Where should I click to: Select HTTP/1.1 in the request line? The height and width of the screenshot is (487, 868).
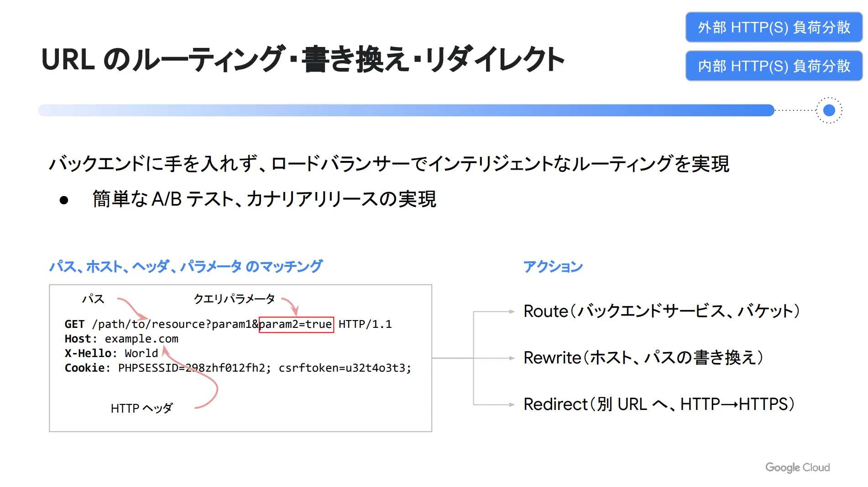365,324
